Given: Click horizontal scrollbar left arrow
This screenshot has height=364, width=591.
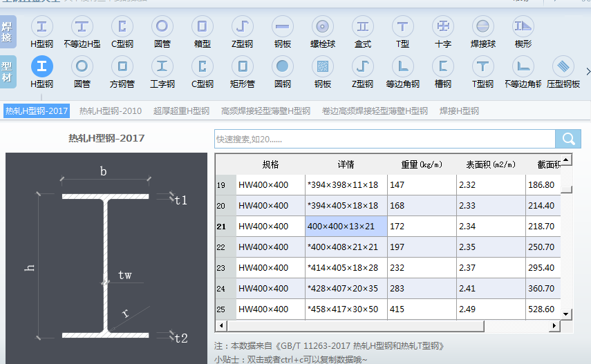Looking at the screenshot, I should pos(221,325).
